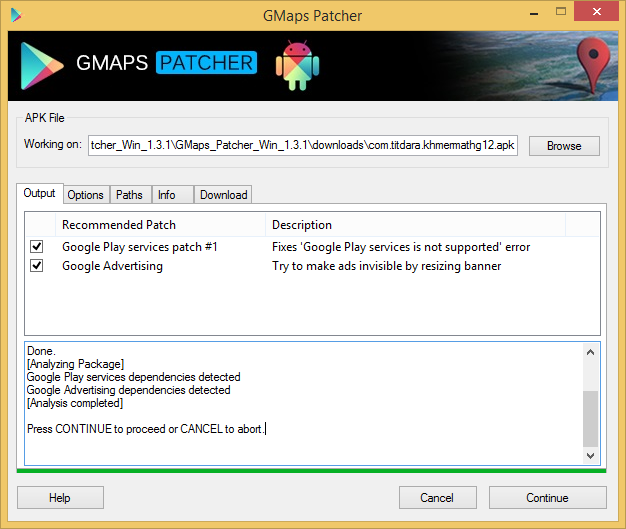Maximize the GMaps Patcher window

(561, 12)
